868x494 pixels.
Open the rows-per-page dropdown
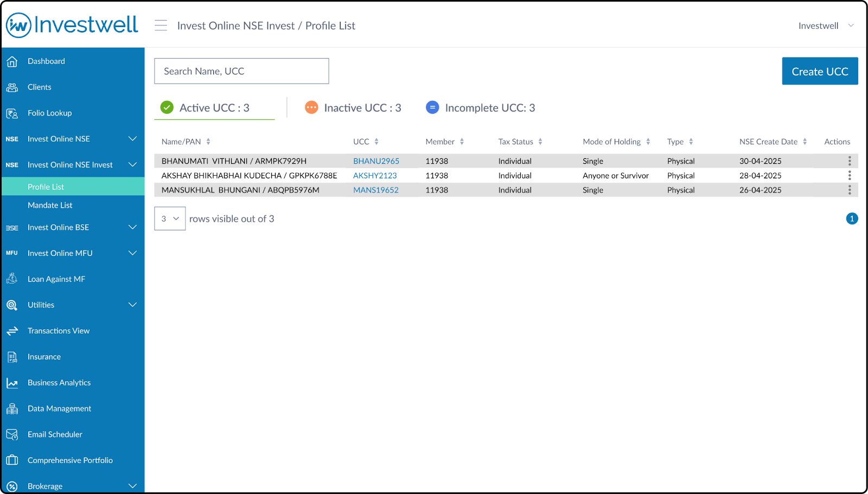[170, 219]
